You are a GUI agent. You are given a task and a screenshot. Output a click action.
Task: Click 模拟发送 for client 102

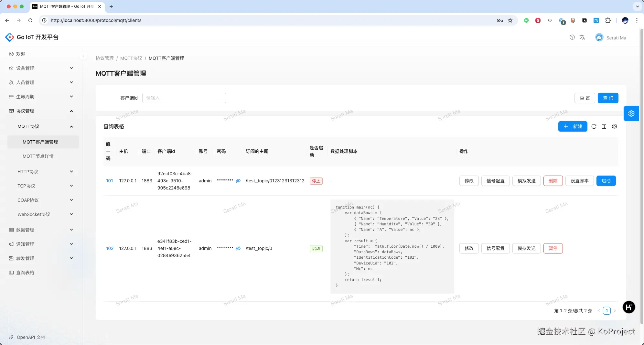(x=526, y=248)
